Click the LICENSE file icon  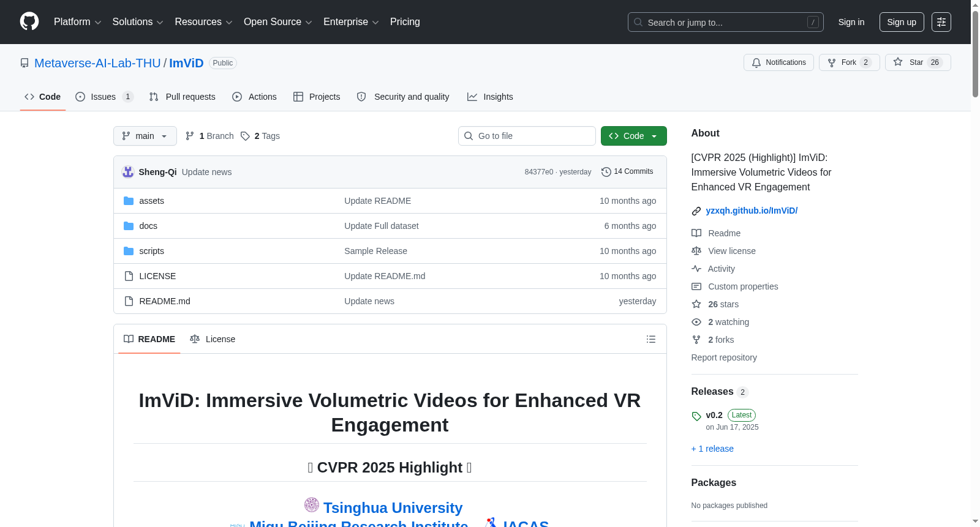tap(129, 276)
